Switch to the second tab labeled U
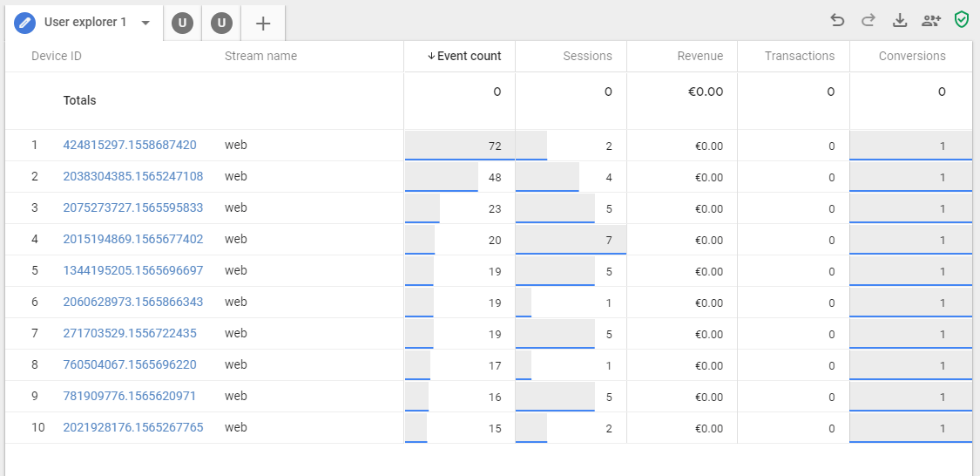Viewport: 980px width, 476px height. pos(182,24)
